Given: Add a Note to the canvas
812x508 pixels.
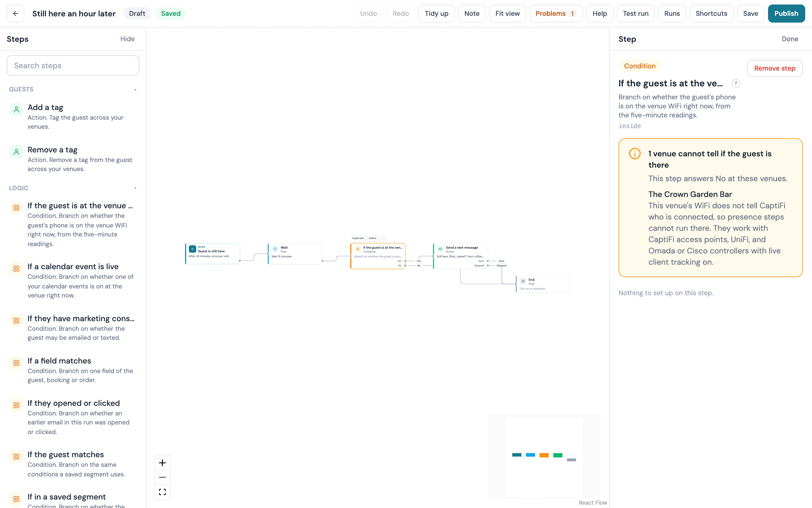Looking at the screenshot, I should click(472, 14).
